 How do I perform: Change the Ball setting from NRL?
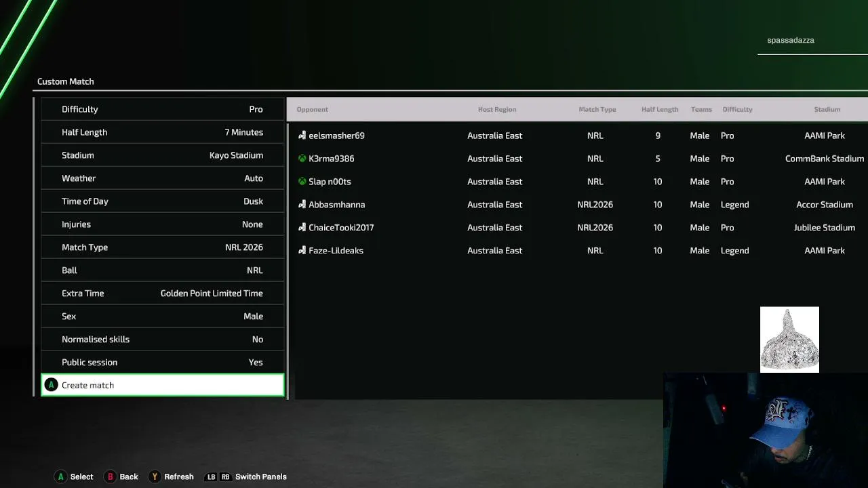tap(163, 270)
